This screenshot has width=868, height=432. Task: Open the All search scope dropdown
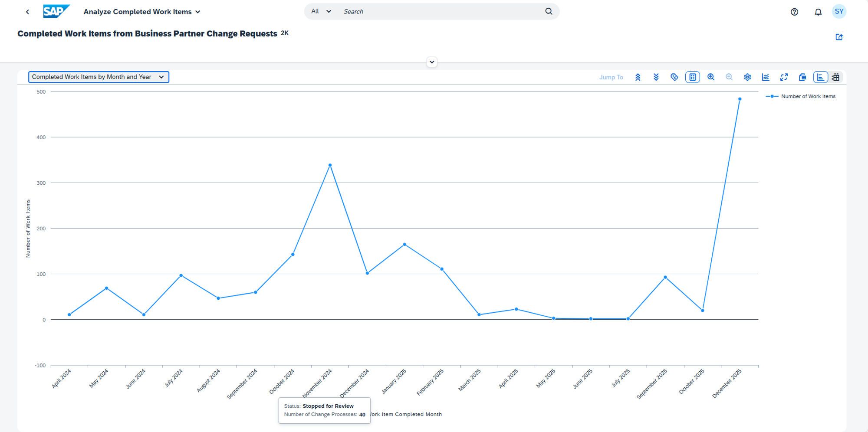tap(321, 11)
